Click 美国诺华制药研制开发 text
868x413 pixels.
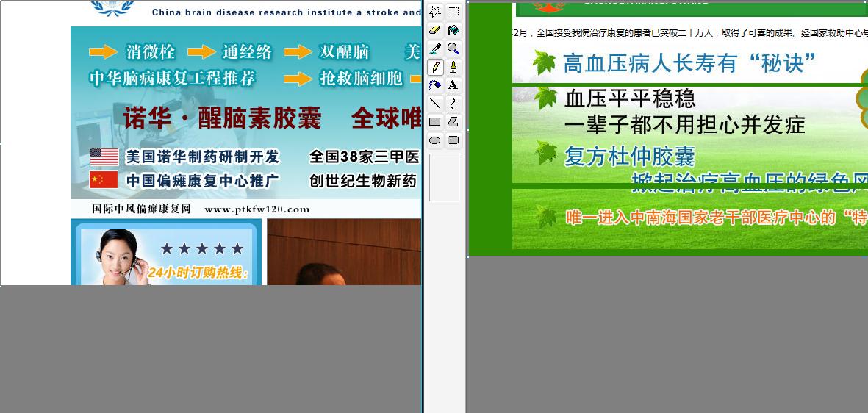(203, 157)
